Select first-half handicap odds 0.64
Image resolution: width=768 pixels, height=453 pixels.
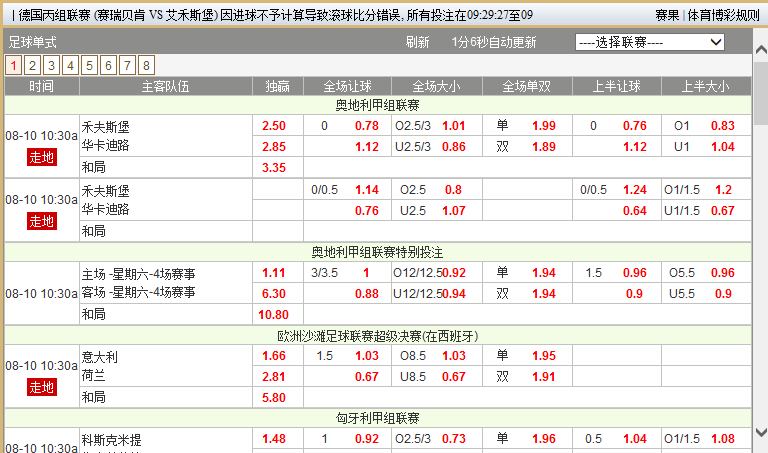pyautogui.click(x=635, y=211)
